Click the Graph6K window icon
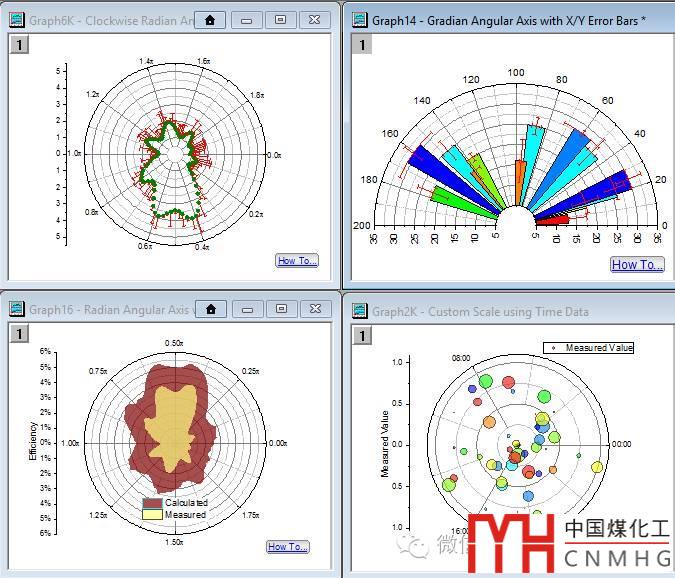The height and width of the screenshot is (578, 675). click(17, 20)
